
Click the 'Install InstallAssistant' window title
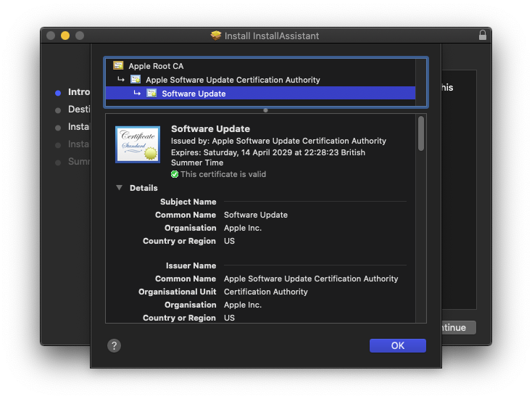[x=272, y=36]
